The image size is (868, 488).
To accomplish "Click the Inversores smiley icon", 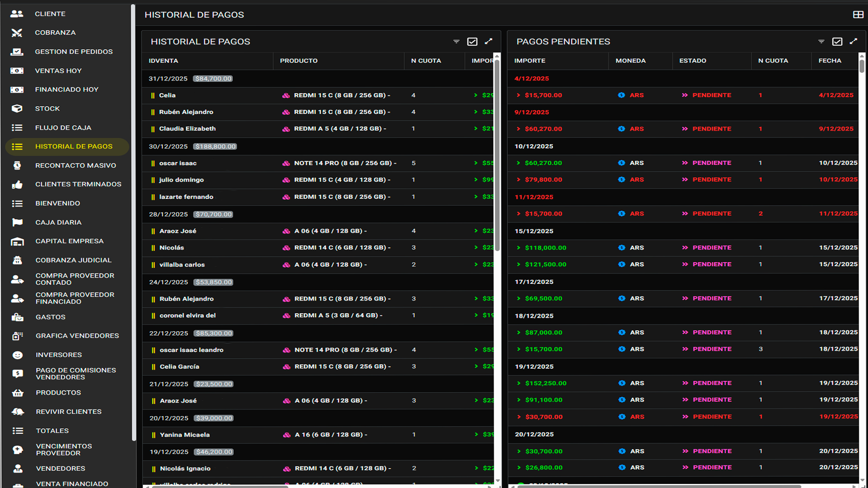I will coord(17,355).
